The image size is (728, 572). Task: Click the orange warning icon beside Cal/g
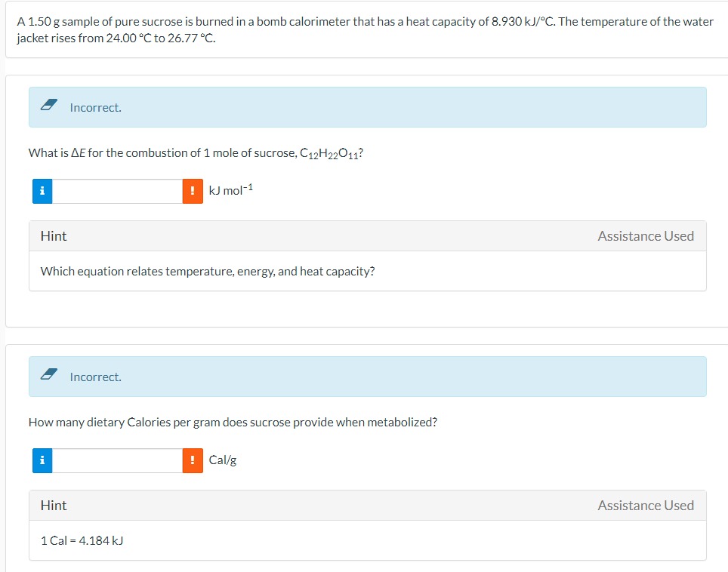193,460
